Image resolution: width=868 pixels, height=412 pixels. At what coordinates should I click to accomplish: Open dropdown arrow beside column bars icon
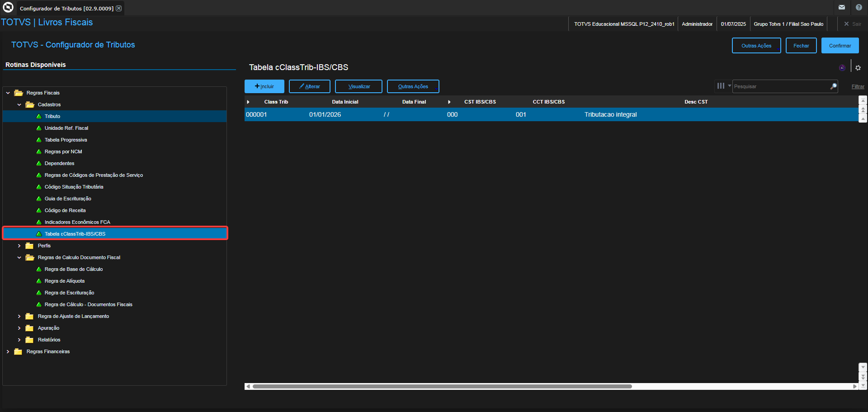click(x=729, y=85)
